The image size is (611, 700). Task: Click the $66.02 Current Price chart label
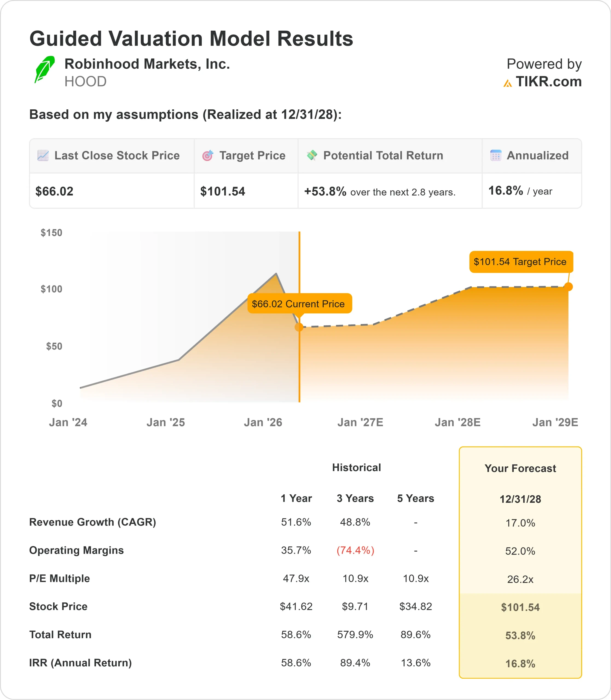[x=299, y=303]
